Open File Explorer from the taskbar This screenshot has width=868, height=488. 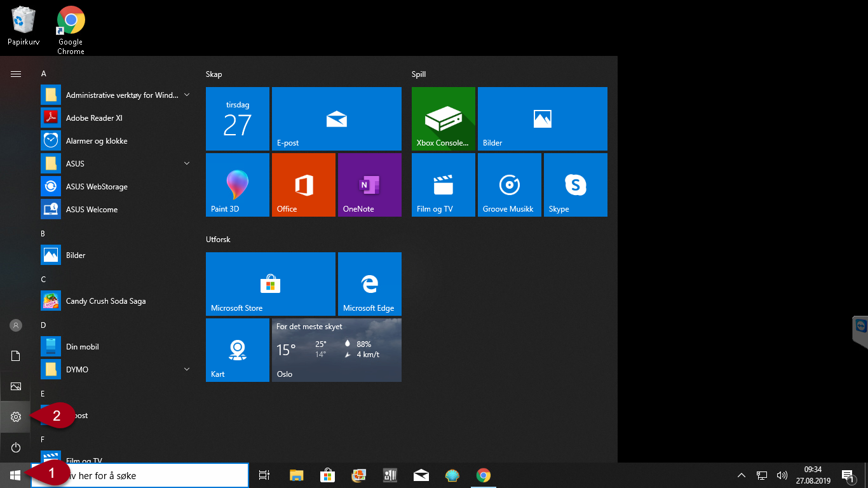297,475
